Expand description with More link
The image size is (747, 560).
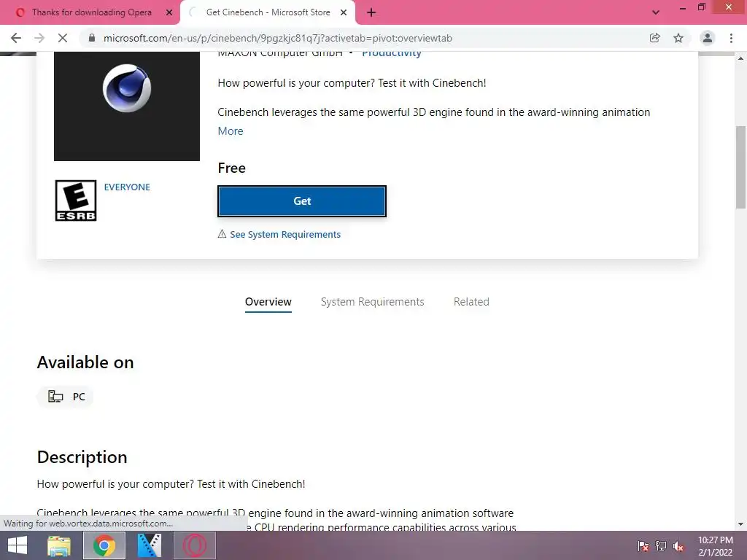231,131
